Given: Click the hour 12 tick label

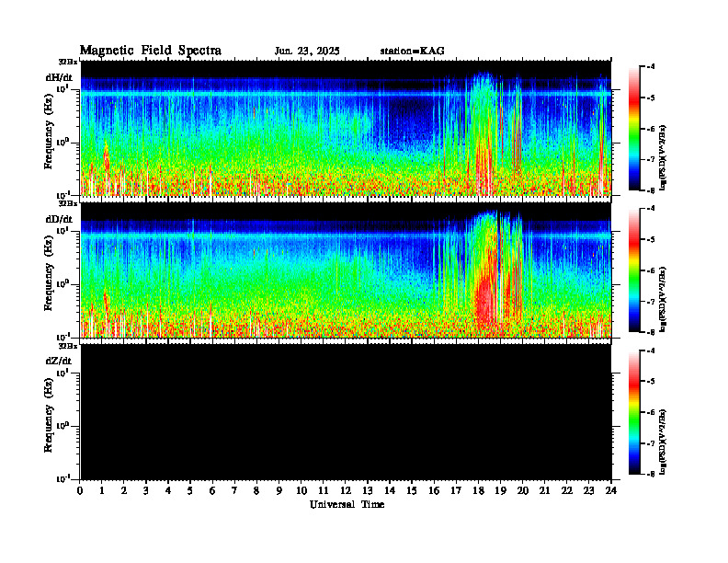Looking at the screenshot, I should click(346, 490).
